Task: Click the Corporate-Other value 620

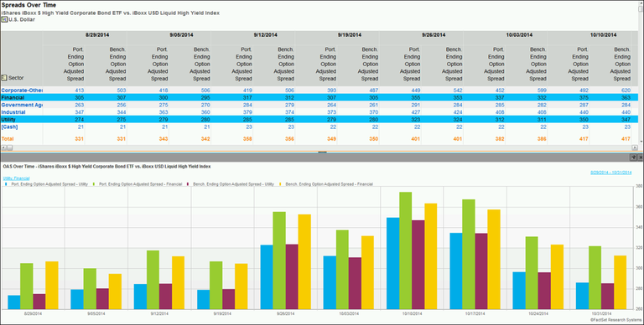Action: (626, 90)
